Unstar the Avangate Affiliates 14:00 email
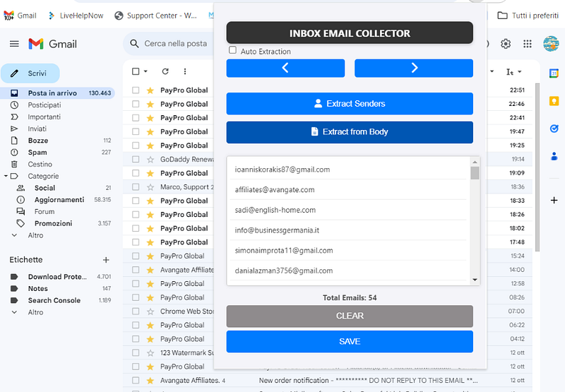565x392 pixels. (x=150, y=270)
